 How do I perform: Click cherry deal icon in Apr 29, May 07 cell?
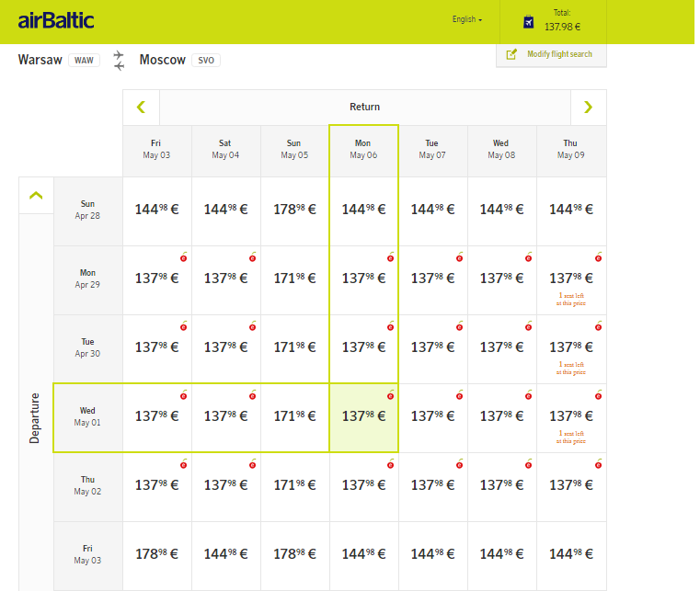(459, 257)
